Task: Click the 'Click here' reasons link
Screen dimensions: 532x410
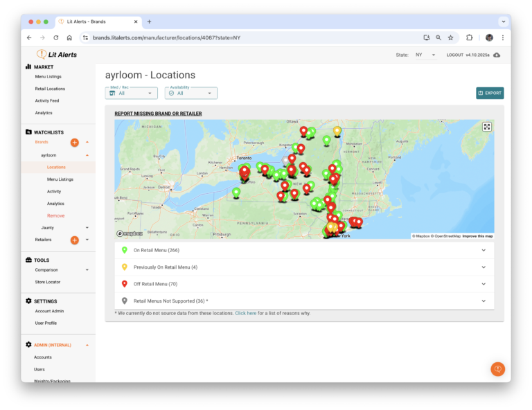Action: [x=246, y=313]
